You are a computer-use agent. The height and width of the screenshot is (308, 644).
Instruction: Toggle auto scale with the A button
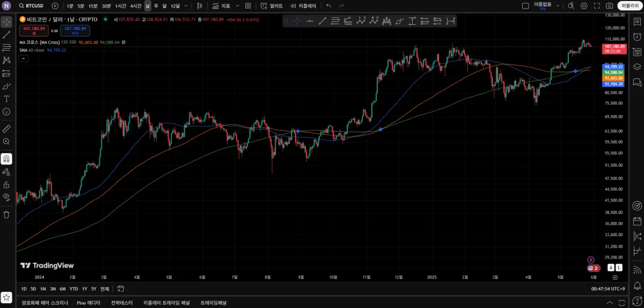(x=610, y=268)
